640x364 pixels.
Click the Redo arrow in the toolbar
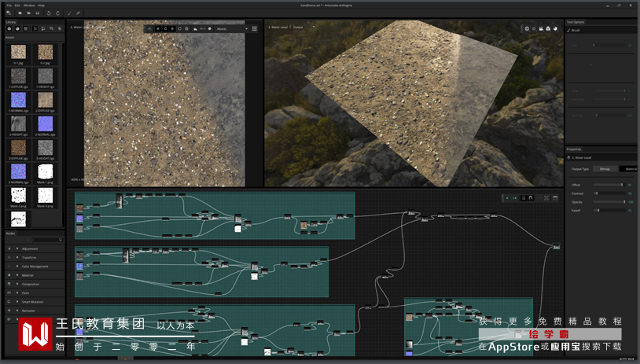point(57,13)
